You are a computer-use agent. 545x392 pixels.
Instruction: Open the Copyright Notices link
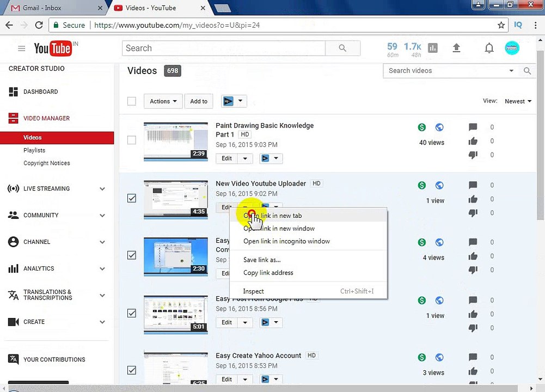(47, 163)
